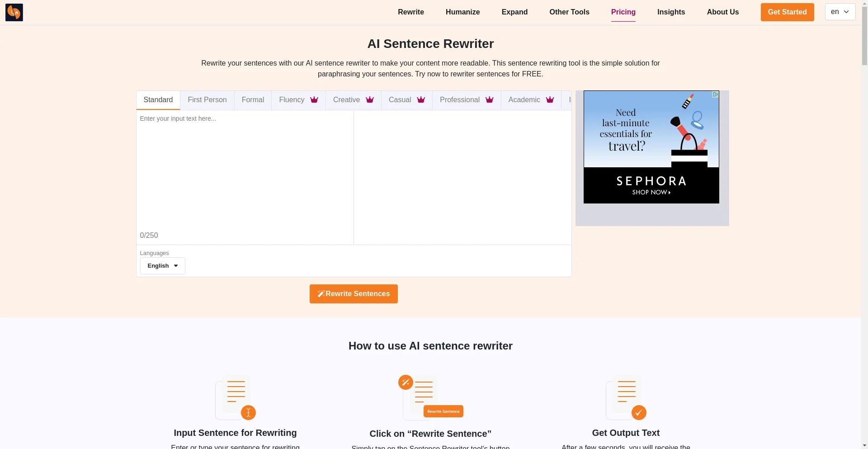Screen dimensions: 868x449
Task: Switch to the Academic mode tab
Action: click(x=531, y=100)
